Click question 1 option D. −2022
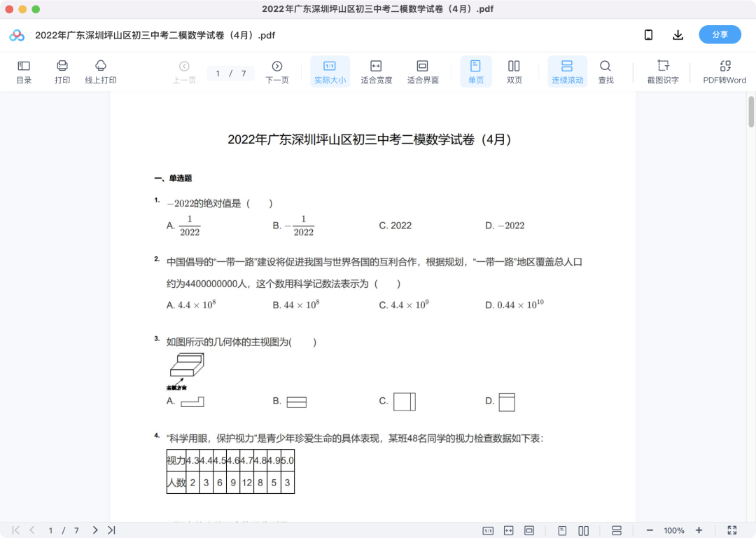756x538 pixels. (504, 226)
